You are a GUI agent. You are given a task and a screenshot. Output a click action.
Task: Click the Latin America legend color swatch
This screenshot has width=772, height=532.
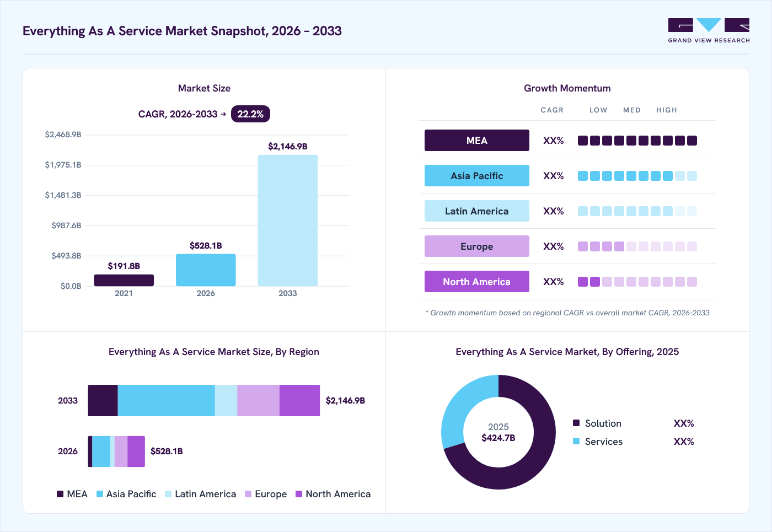[168, 494]
